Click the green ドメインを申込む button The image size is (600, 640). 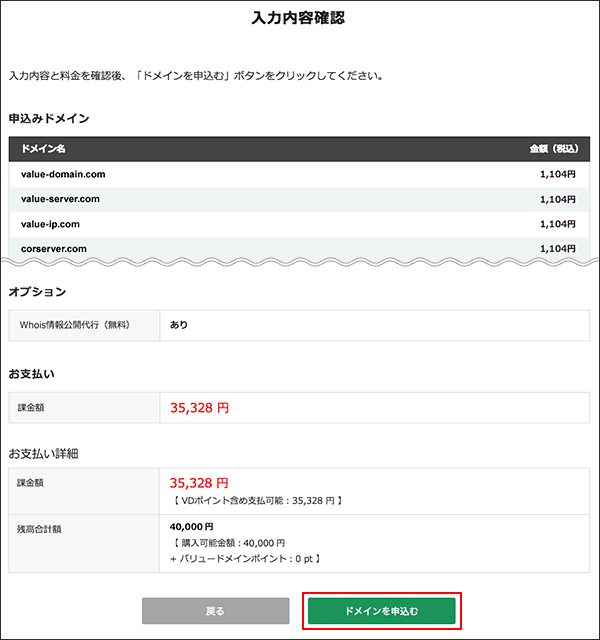pyautogui.click(x=381, y=610)
